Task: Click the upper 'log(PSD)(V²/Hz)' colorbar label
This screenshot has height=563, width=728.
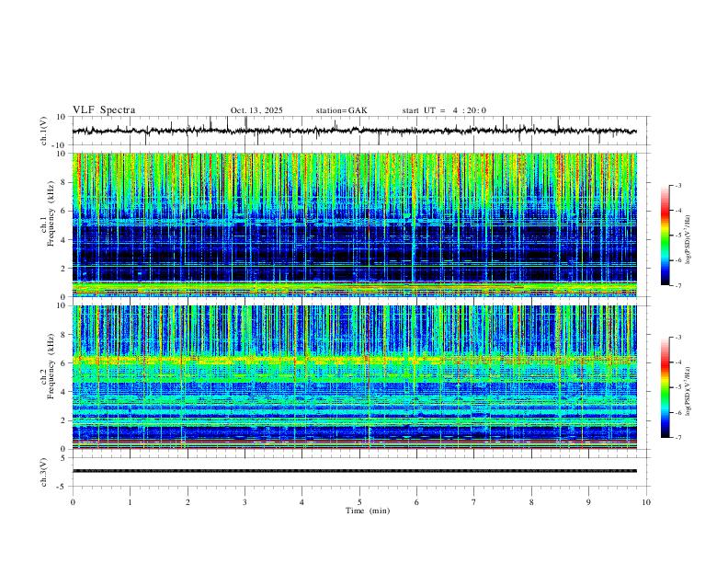Action: (x=688, y=240)
